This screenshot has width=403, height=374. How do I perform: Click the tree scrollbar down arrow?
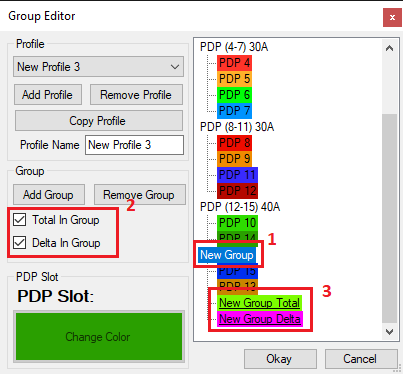pos(389,332)
